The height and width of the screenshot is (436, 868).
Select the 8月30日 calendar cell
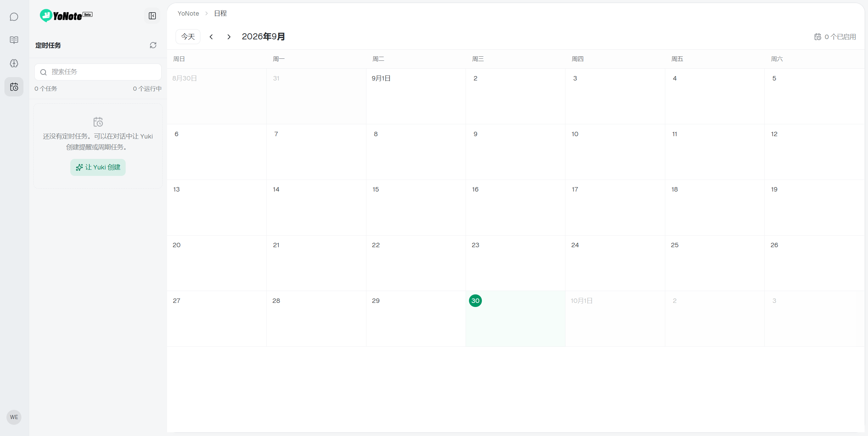[x=217, y=96]
